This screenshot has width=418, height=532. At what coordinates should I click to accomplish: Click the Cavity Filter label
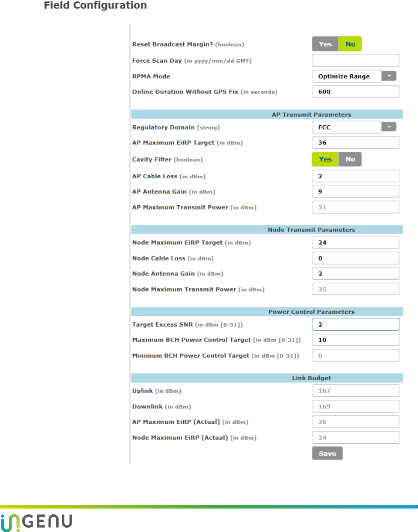coord(152,160)
